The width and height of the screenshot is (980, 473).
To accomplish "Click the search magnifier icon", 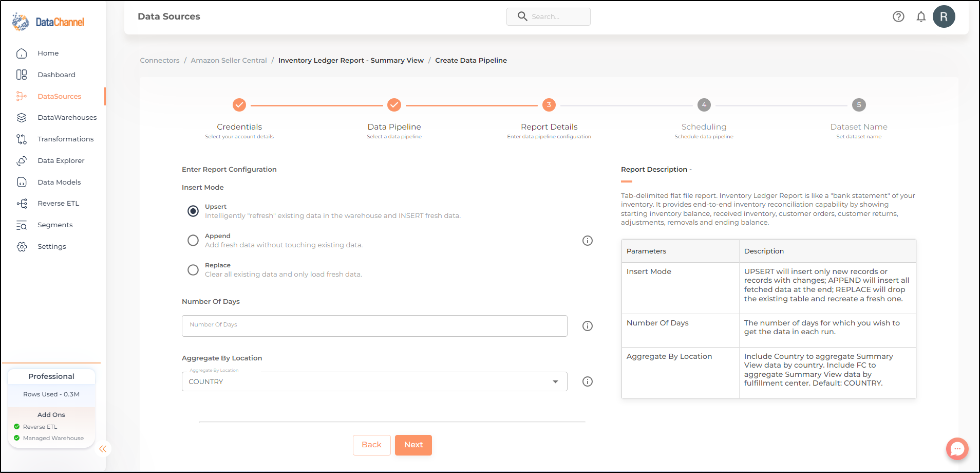I will [x=522, y=16].
